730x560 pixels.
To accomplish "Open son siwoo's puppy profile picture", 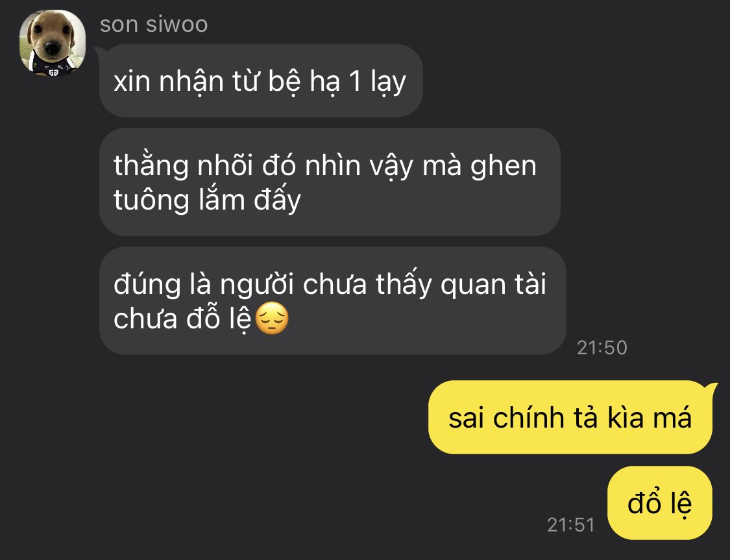I will click(x=52, y=43).
